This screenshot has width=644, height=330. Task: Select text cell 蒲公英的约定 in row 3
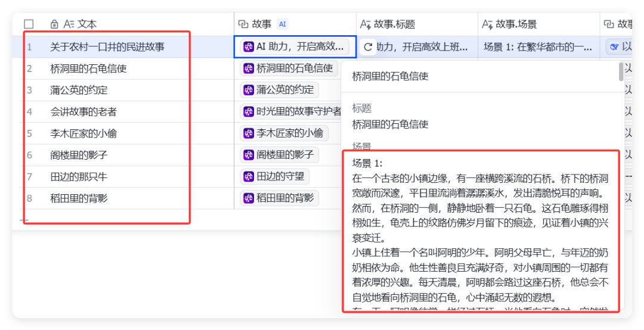[x=79, y=90]
